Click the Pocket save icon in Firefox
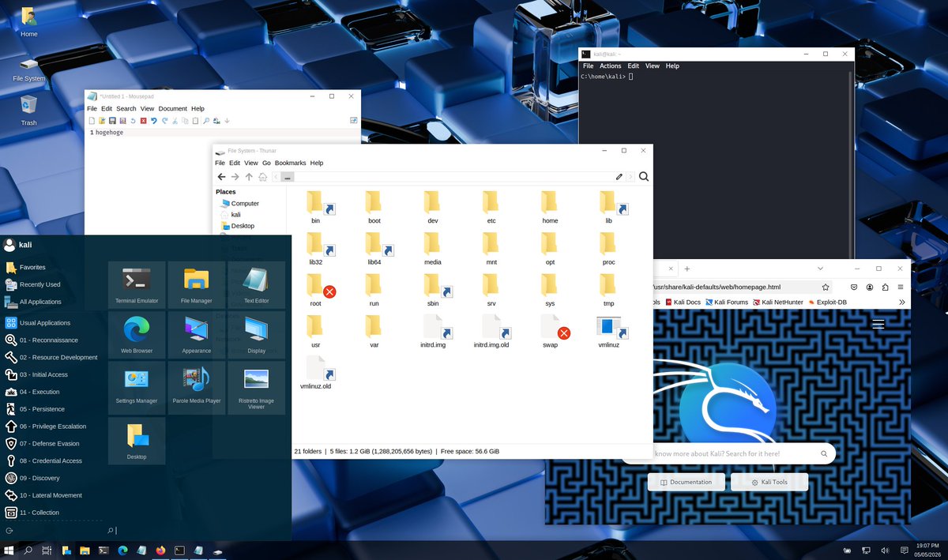The width and height of the screenshot is (948, 560). coord(854,288)
